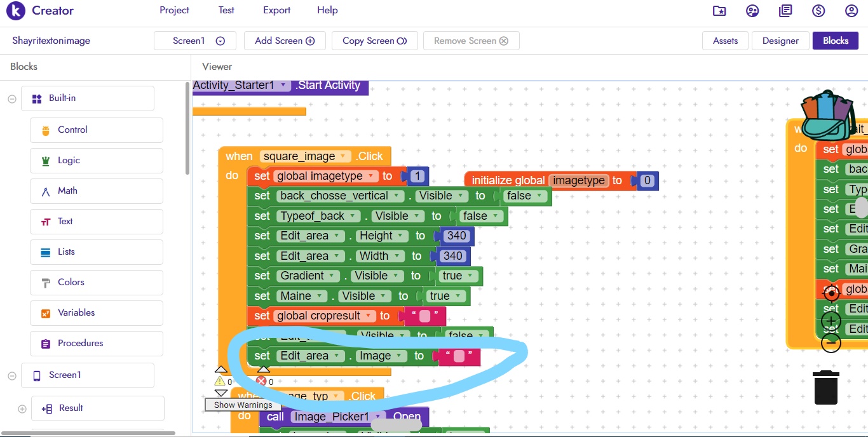868x437 pixels.
Task: Open the Screen1 screen selector dropdown
Action: pyautogui.click(x=220, y=41)
